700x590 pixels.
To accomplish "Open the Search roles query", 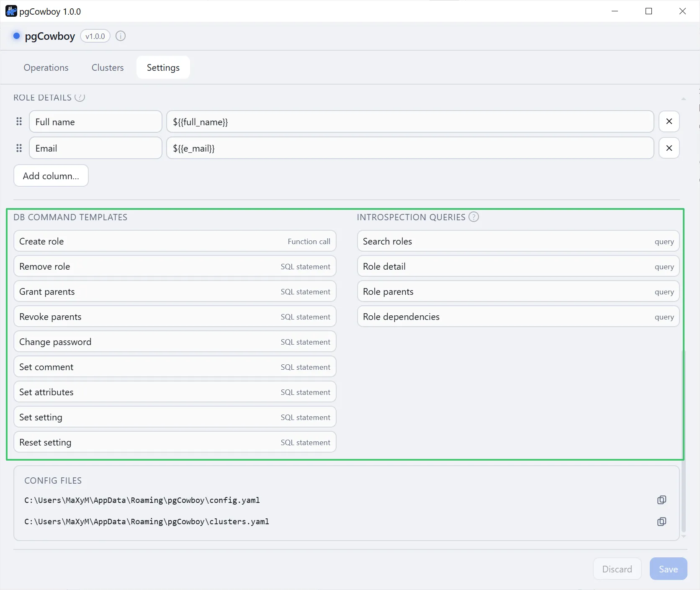I will tap(518, 241).
